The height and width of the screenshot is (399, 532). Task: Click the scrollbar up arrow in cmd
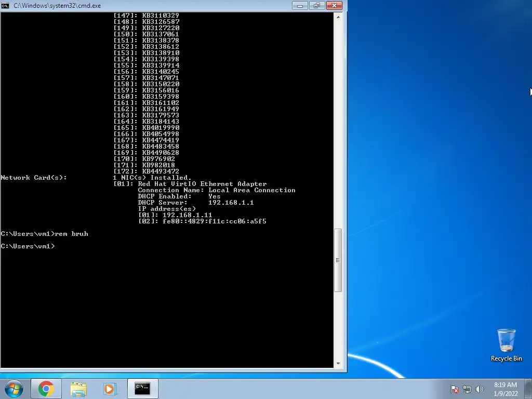pos(338,17)
